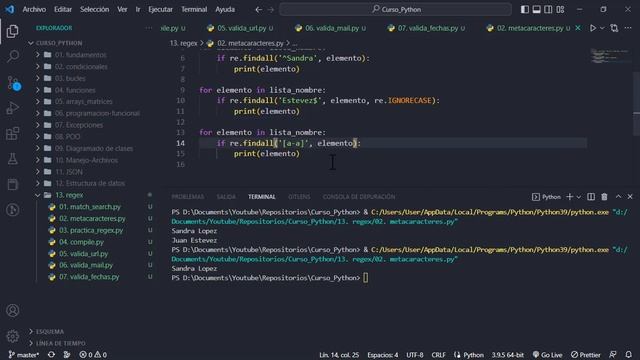This screenshot has height=360, width=640.
Task: Switch to the 05. valida_url.py editor tab
Action: 241,28
